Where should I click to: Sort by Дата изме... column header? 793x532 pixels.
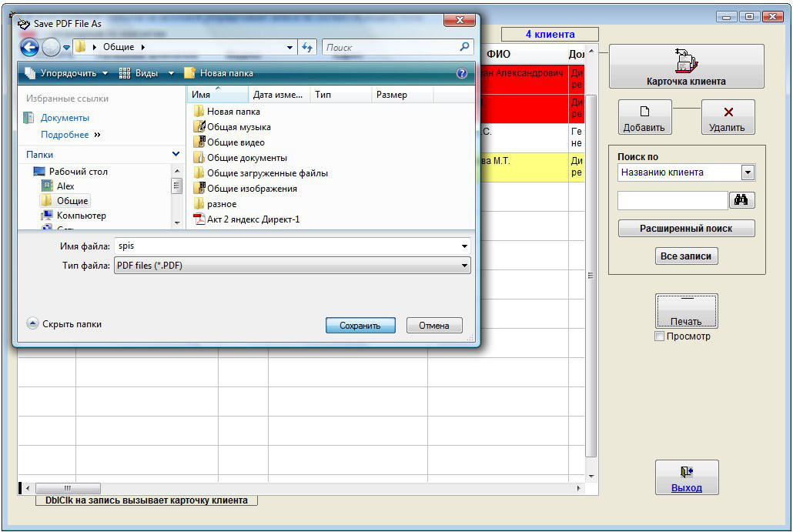point(279,95)
